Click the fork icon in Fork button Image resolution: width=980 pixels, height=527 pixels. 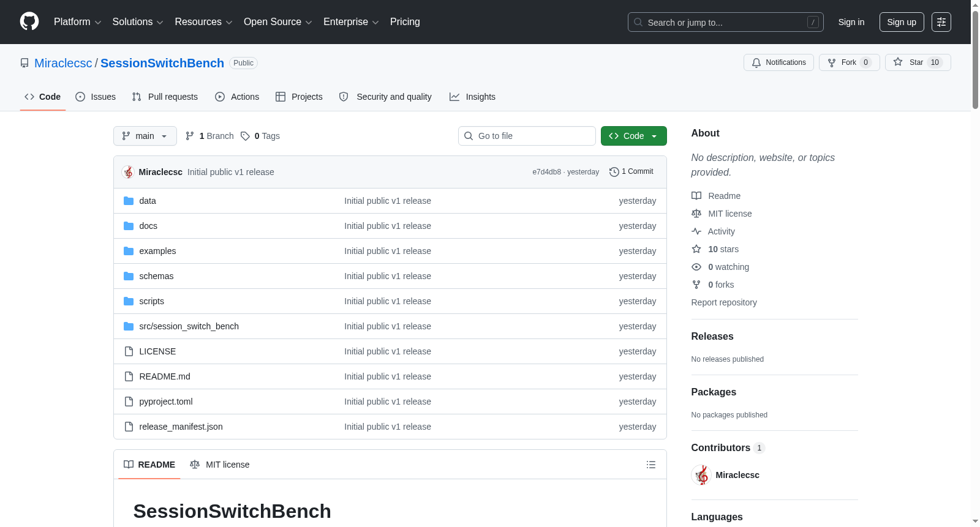(x=832, y=62)
